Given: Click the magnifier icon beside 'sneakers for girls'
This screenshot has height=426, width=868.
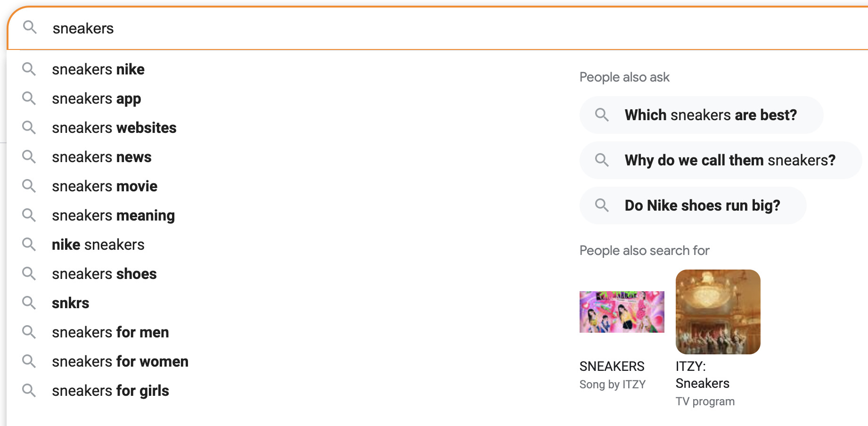Looking at the screenshot, I should click(x=29, y=391).
